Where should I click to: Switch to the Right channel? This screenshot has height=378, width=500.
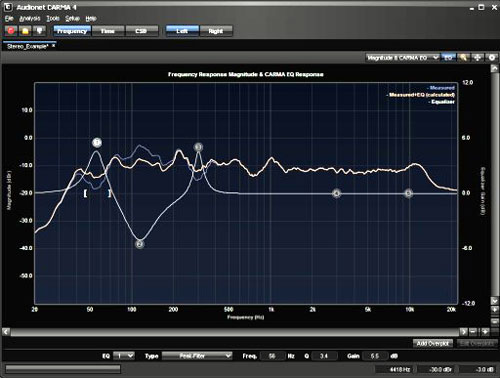click(x=216, y=31)
